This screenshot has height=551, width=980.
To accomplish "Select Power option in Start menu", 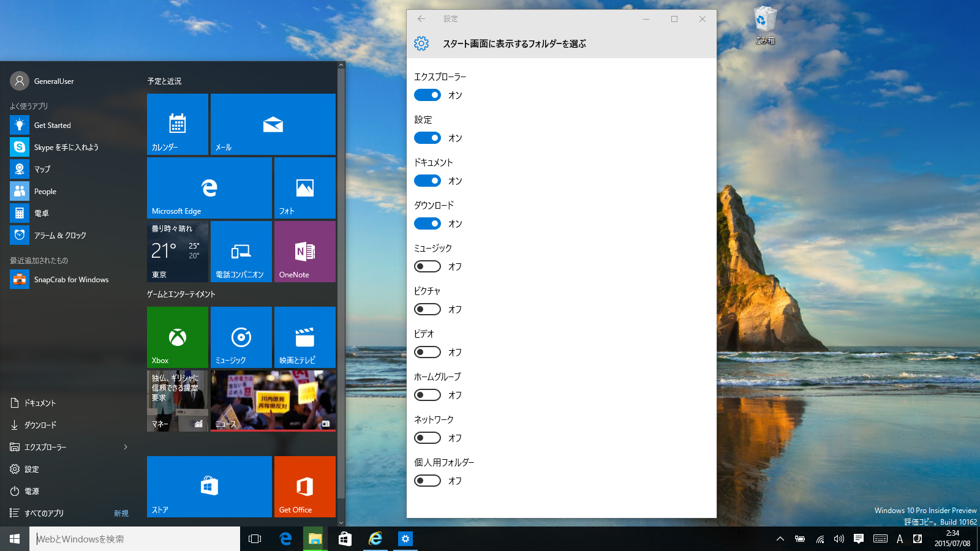I will point(32,491).
